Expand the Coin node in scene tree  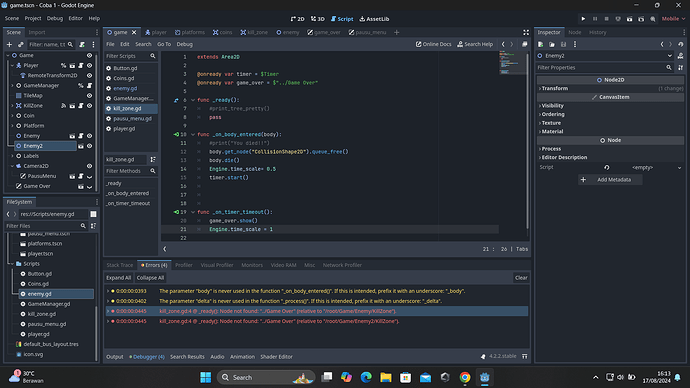coord(12,116)
